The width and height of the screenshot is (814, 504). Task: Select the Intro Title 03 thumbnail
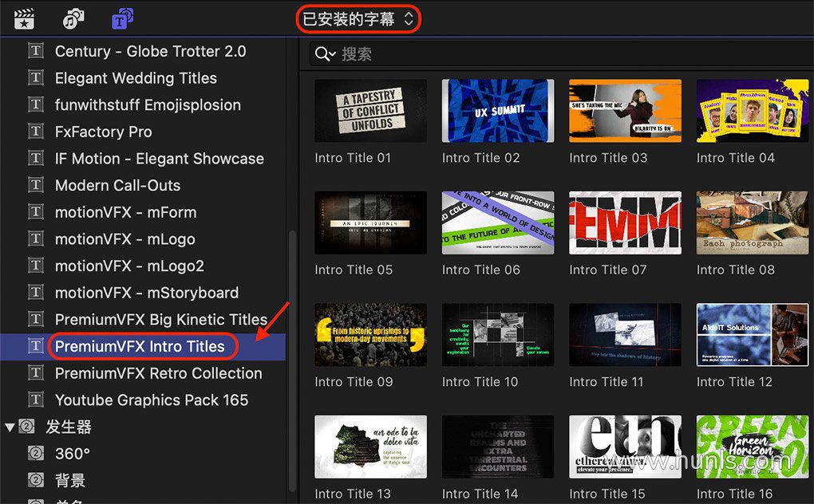click(x=625, y=110)
